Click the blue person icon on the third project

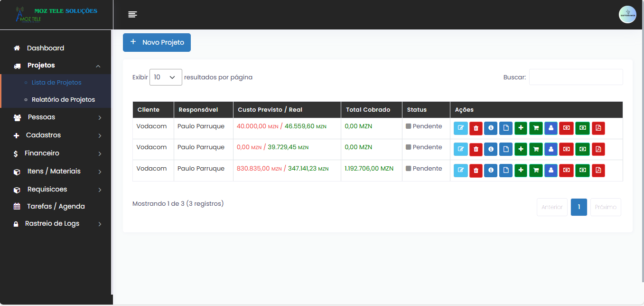coord(551,170)
